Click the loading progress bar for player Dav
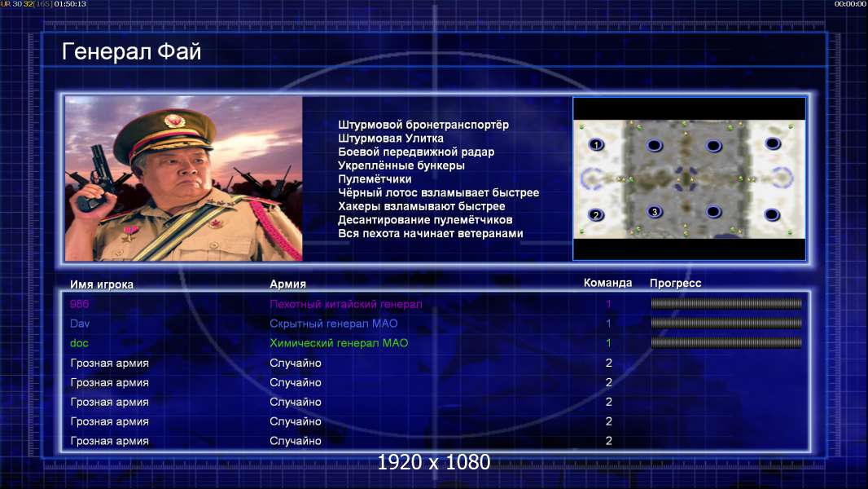The width and height of the screenshot is (868, 489). (x=726, y=323)
